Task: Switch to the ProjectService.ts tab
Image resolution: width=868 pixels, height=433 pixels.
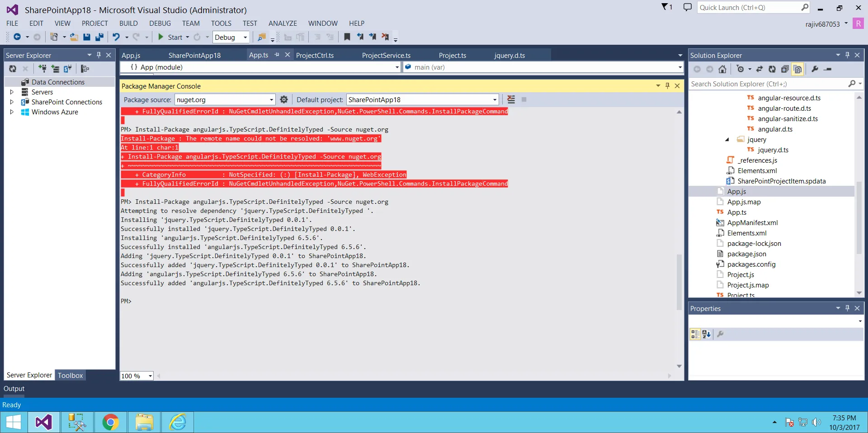Action: 386,56
